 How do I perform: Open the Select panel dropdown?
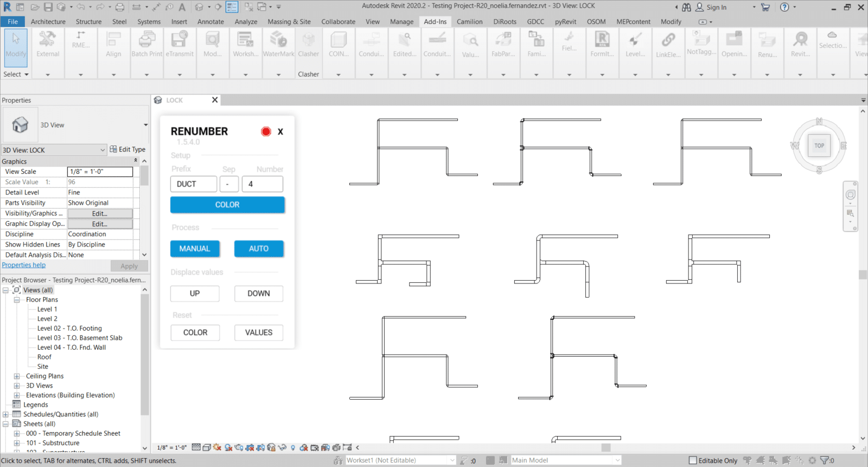click(x=16, y=74)
